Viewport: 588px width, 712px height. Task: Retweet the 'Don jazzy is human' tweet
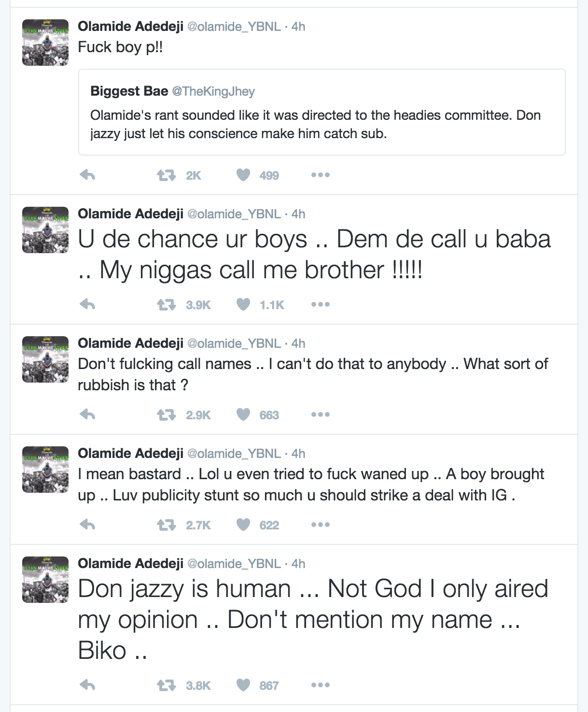[167, 685]
